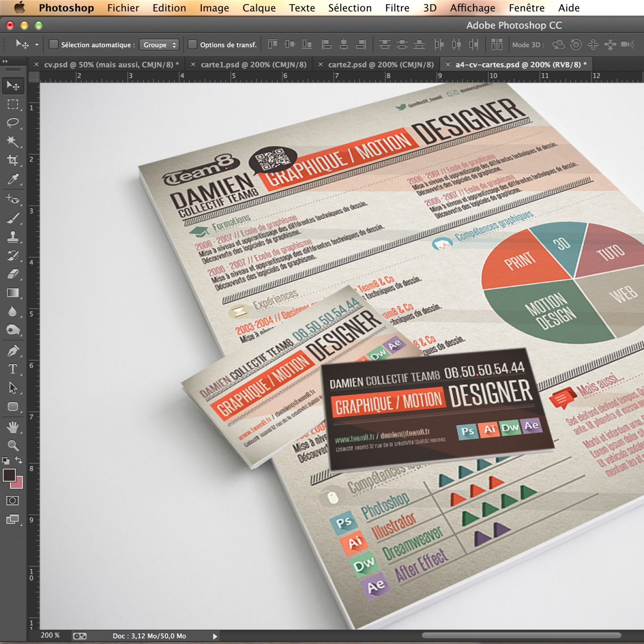The image size is (644, 644).
Task: Click the 3D slide mode icon
Action: click(x=610, y=44)
